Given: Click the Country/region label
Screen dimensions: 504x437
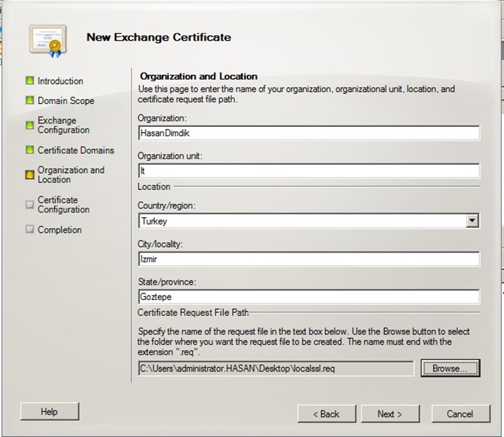Looking at the screenshot, I should point(166,205).
